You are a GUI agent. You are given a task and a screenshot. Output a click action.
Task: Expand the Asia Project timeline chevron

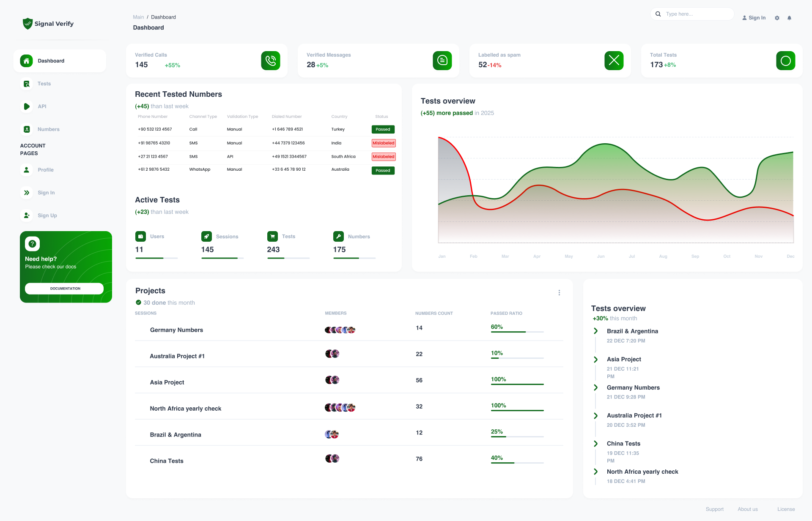(x=595, y=359)
